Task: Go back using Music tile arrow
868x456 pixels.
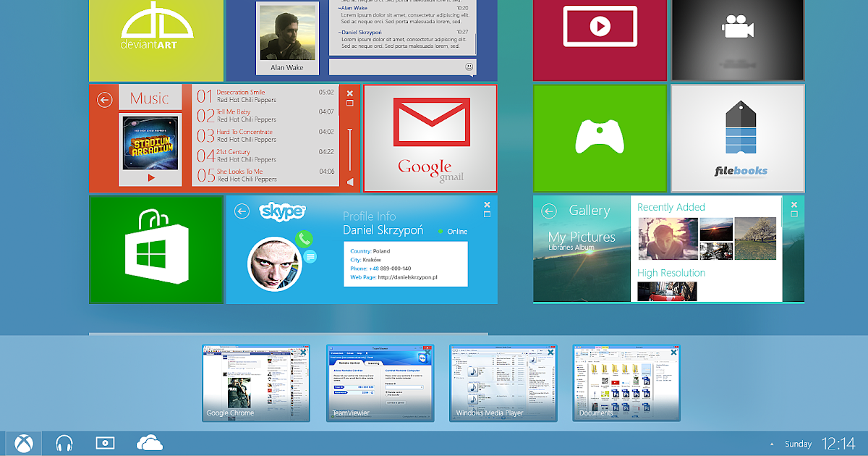Action: tap(105, 100)
